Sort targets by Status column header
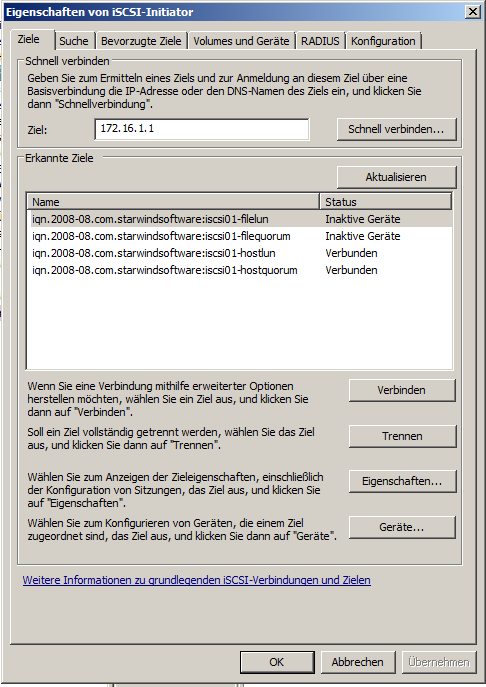The height and width of the screenshot is (687, 486). pyautogui.click(x=386, y=202)
